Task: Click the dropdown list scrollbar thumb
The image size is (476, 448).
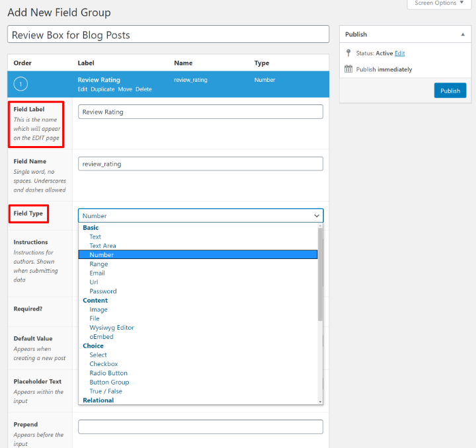Action: coord(320,274)
